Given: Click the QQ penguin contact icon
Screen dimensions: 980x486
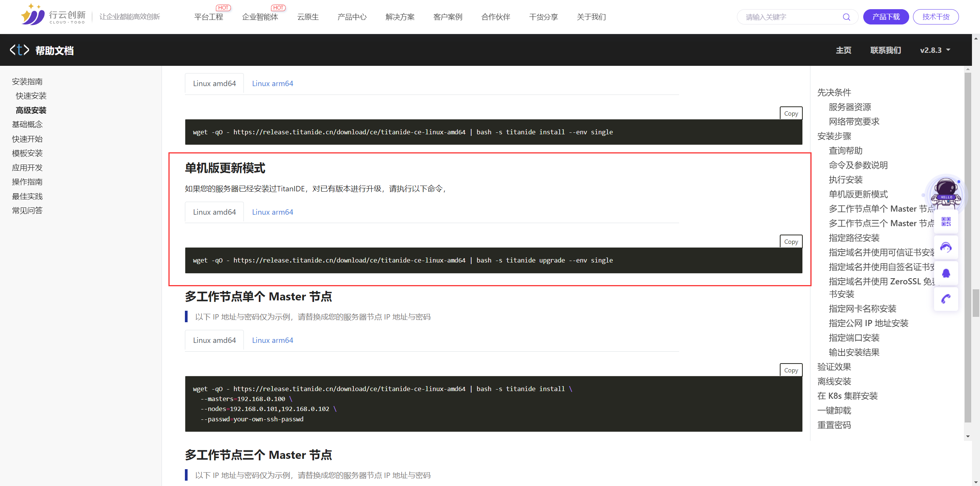Looking at the screenshot, I should [x=946, y=273].
